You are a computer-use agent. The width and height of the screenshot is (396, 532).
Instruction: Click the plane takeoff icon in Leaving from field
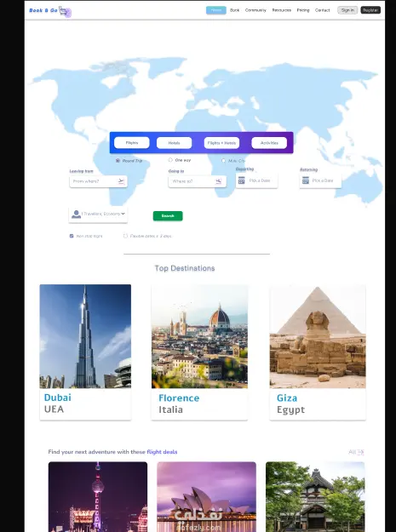(121, 181)
